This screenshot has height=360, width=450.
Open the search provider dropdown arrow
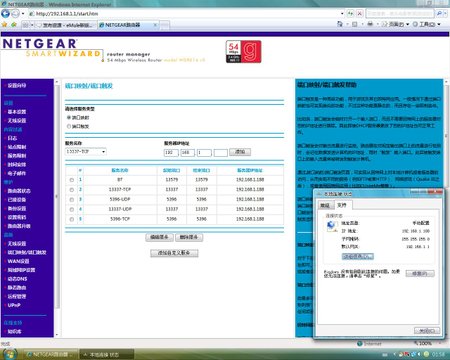pos(446,14)
